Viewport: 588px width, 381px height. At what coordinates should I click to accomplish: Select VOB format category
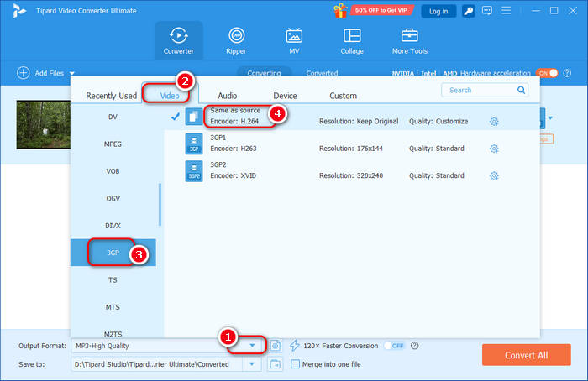point(113,171)
